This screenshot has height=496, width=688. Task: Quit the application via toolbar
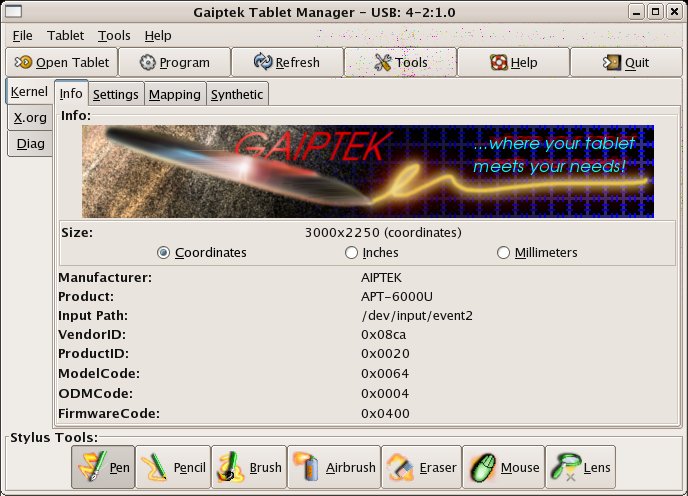point(626,62)
